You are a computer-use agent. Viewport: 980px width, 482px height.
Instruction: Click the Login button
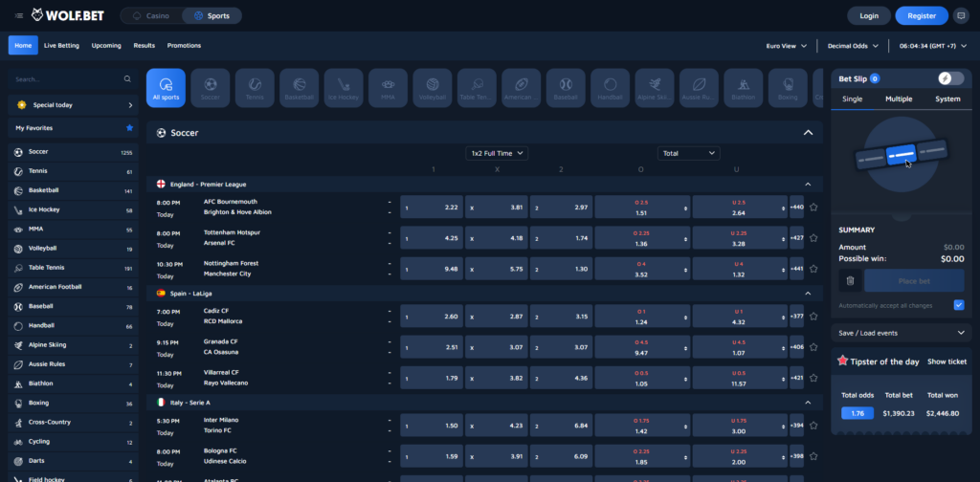869,15
